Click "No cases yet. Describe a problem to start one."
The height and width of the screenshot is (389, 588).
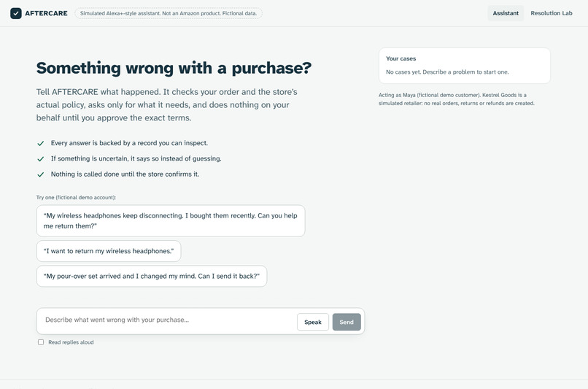447,72
